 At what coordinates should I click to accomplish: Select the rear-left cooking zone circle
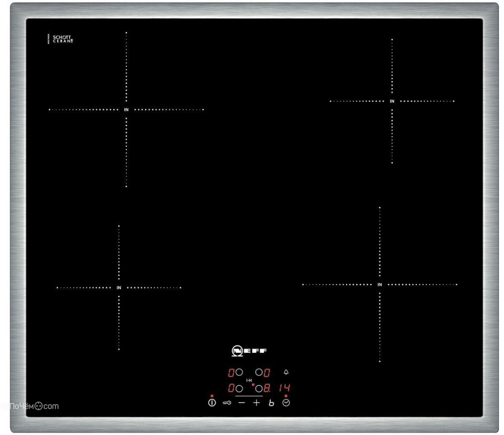click(x=239, y=372)
